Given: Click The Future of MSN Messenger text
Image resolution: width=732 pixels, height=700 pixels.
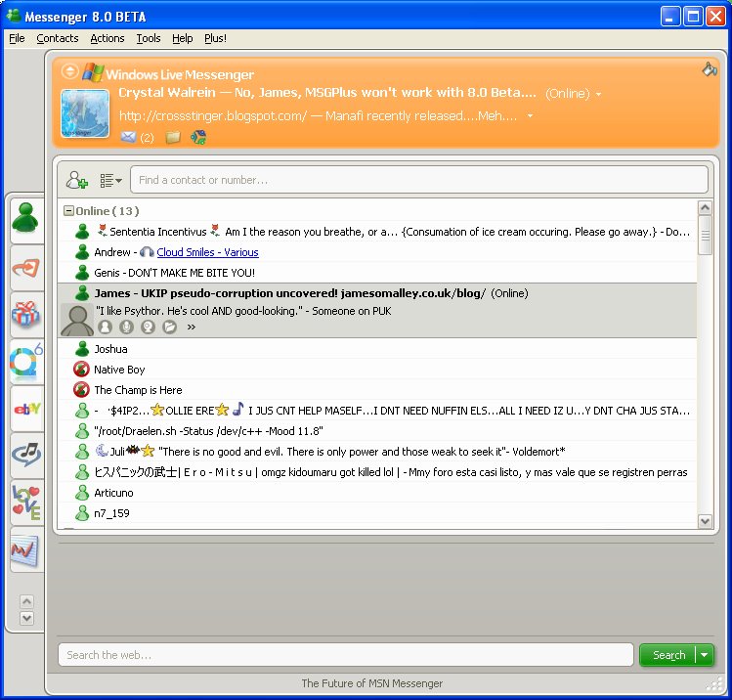Looking at the screenshot, I should click(372, 683).
